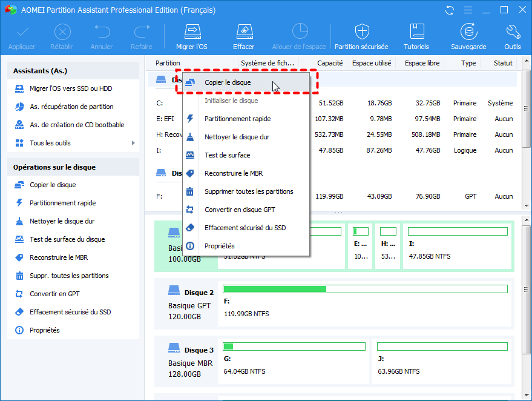Open the Outils wrench icon

pyautogui.click(x=512, y=31)
